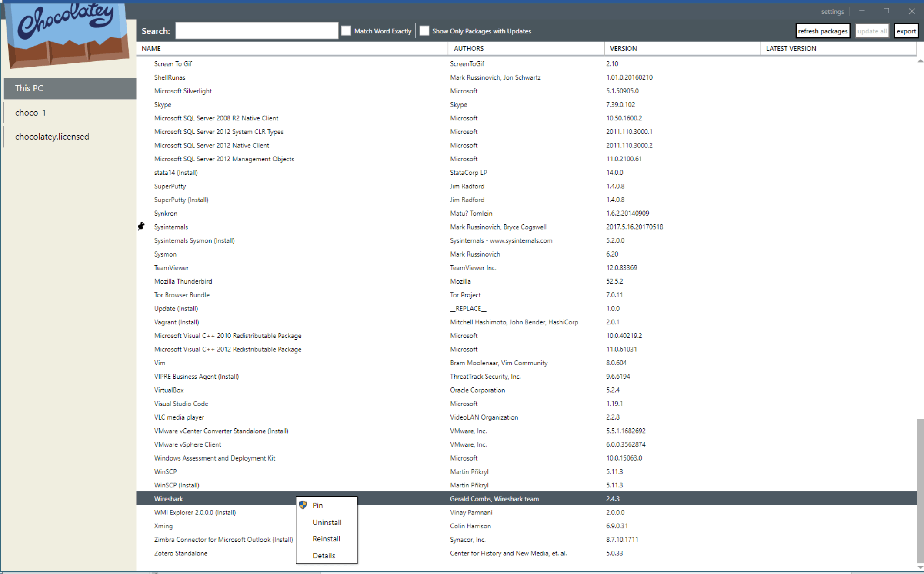This screenshot has width=924, height=574.
Task: Open Details from the context menu
Action: point(324,556)
